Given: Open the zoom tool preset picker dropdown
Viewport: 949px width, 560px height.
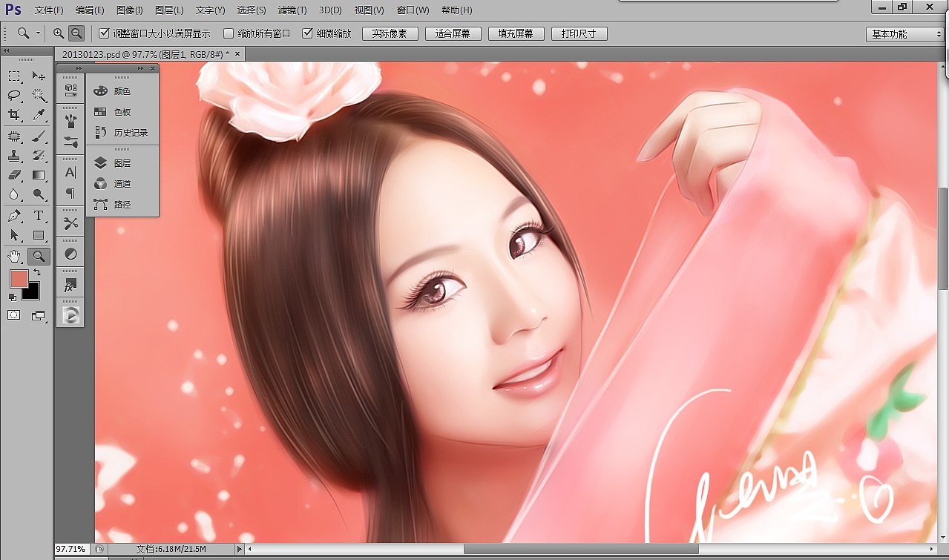Looking at the screenshot, I should [38, 33].
